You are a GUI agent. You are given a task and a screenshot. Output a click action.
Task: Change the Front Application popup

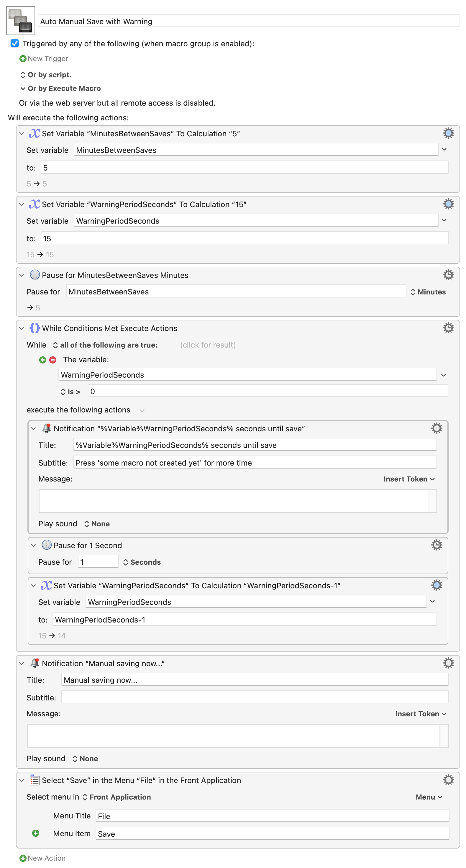pyautogui.click(x=116, y=797)
